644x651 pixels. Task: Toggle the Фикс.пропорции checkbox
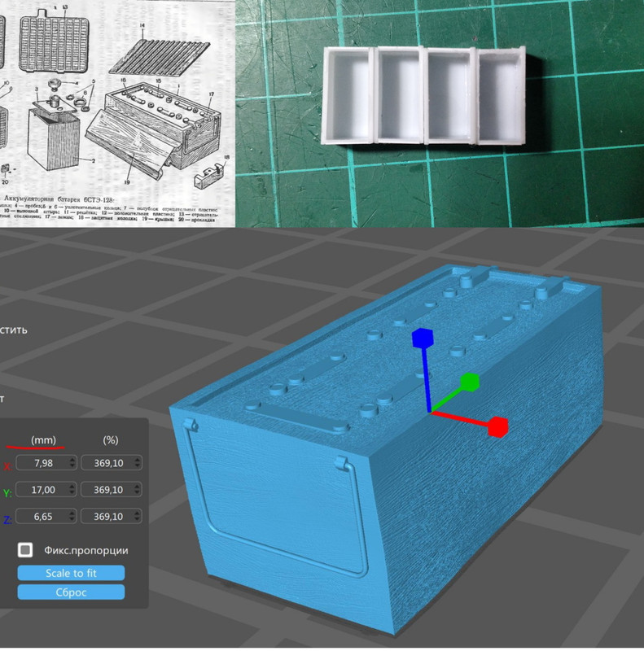point(25,550)
